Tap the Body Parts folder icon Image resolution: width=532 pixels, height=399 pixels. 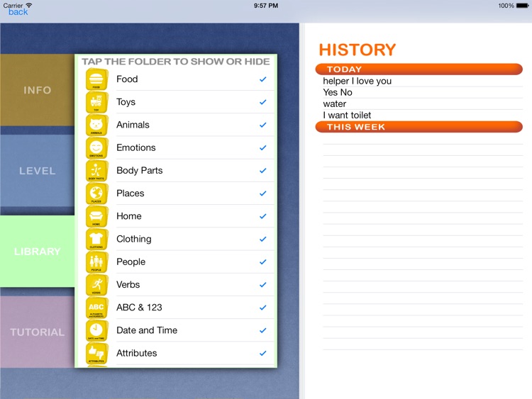point(96,171)
